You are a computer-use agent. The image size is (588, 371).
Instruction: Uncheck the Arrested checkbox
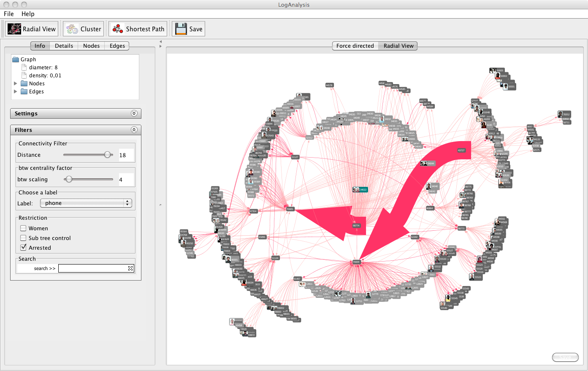coord(24,248)
